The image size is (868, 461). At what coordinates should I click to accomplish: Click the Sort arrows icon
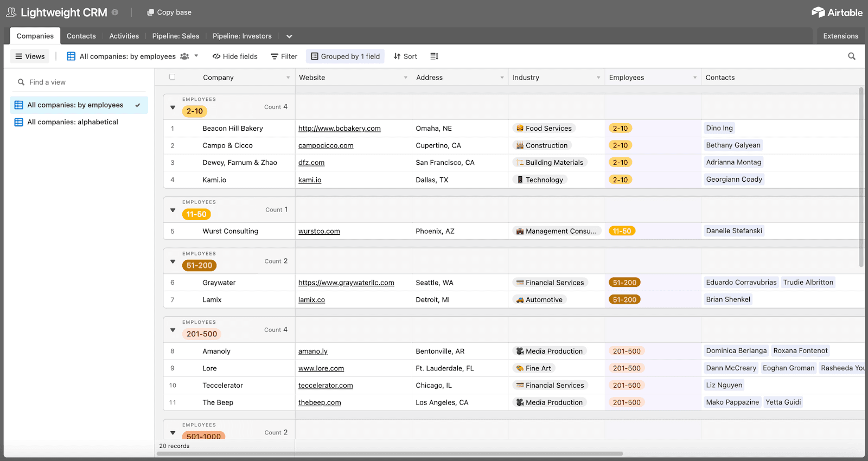pyautogui.click(x=397, y=56)
